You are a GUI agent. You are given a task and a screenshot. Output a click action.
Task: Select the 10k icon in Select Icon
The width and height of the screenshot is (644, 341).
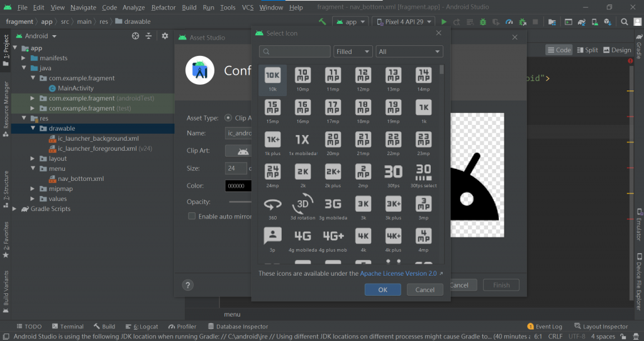[273, 80]
